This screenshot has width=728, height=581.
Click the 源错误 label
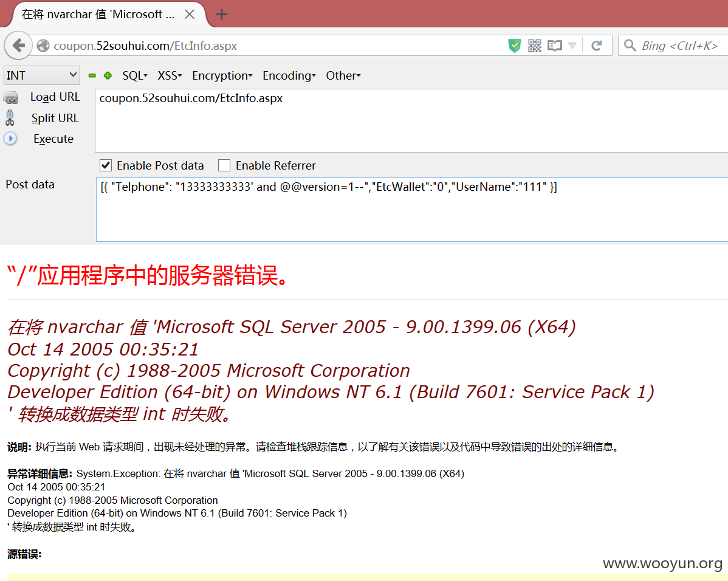pyautogui.click(x=24, y=554)
